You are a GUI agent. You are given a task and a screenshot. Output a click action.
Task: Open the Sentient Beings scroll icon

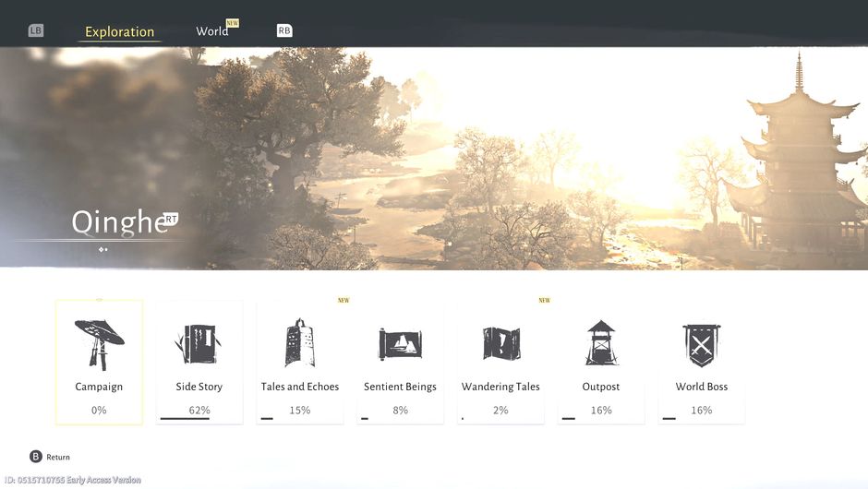click(x=400, y=344)
